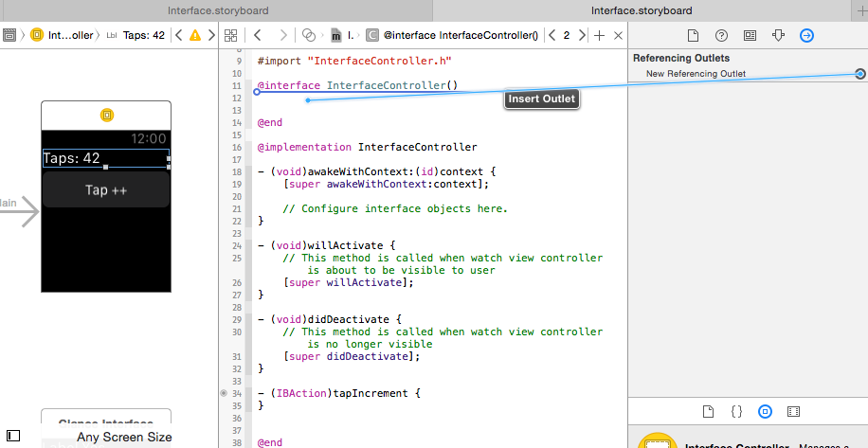
Task: Click the connected action dot at line 34
Action: [224, 393]
